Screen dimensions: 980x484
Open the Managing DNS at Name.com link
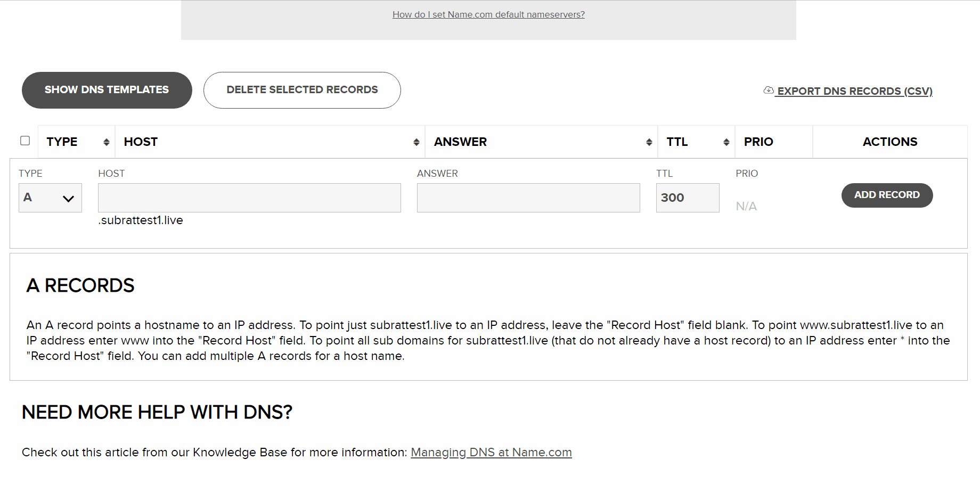(491, 452)
